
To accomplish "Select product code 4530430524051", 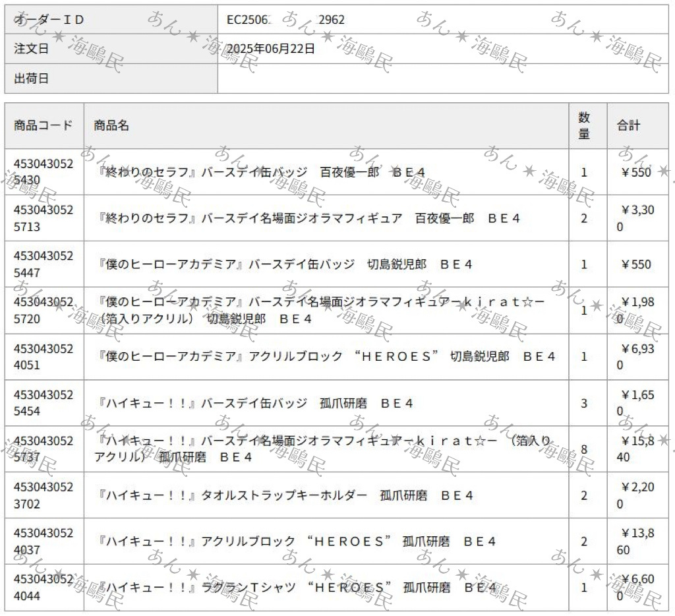I will (x=44, y=357).
